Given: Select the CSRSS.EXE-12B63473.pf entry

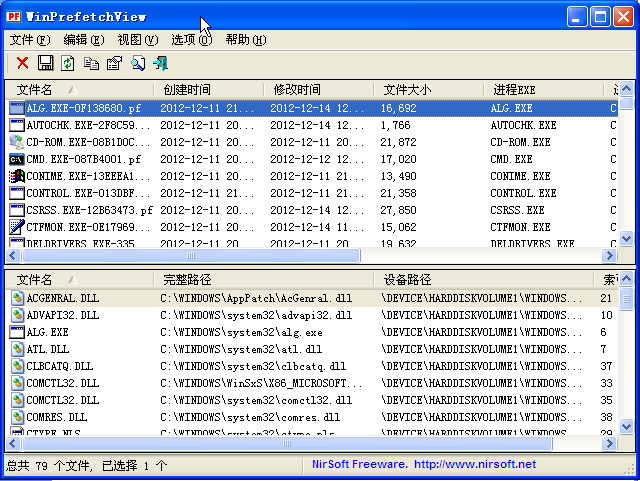Looking at the screenshot, I should 313,210.
